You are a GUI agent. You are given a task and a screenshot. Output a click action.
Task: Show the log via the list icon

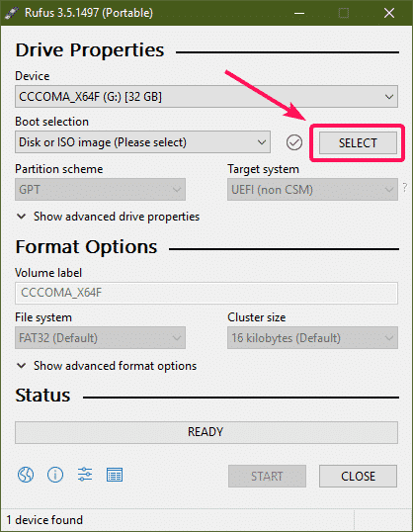point(115,475)
